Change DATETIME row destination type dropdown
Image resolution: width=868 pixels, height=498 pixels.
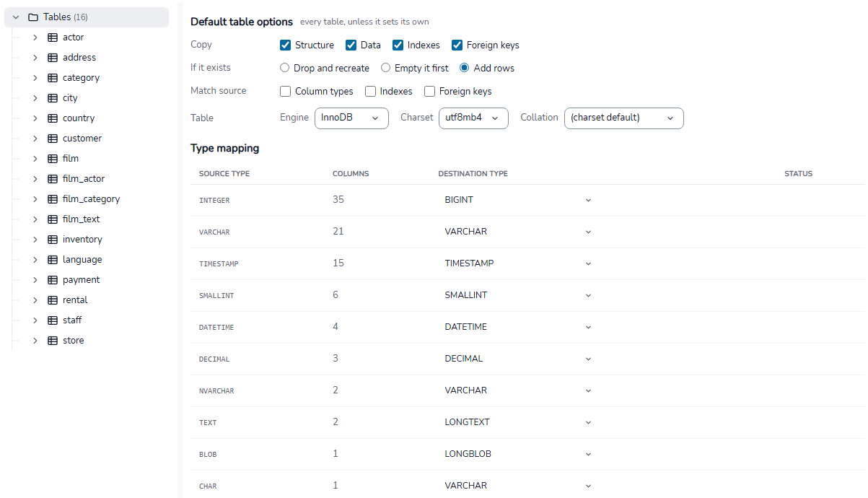tap(518, 327)
